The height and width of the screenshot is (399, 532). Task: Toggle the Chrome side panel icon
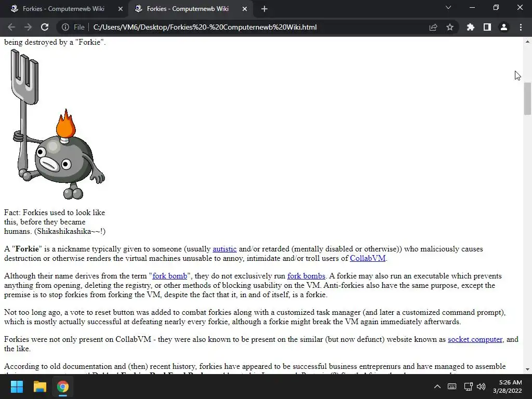[x=487, y=27]
